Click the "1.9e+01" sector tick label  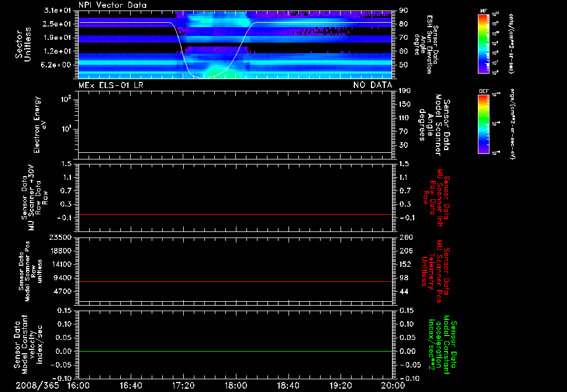(x=58, y=38)
